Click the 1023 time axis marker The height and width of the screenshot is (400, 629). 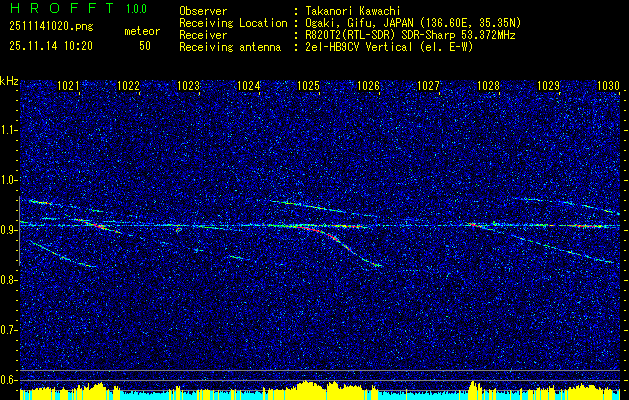189,85
